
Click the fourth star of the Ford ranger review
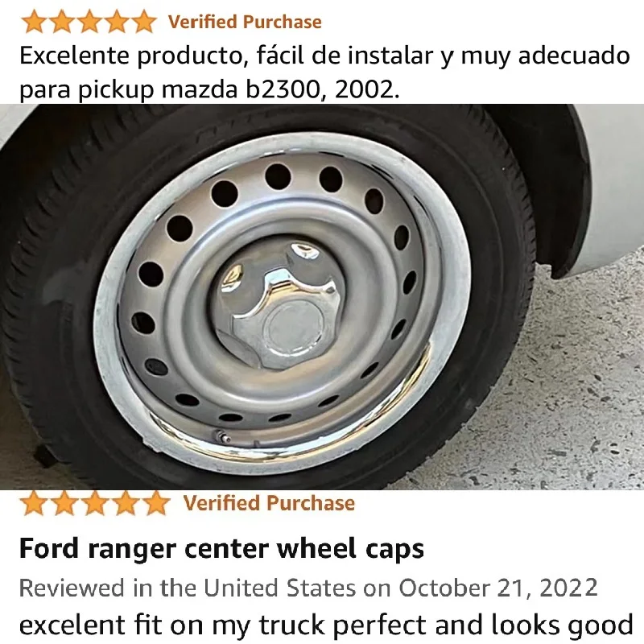[x=126, y=503]
